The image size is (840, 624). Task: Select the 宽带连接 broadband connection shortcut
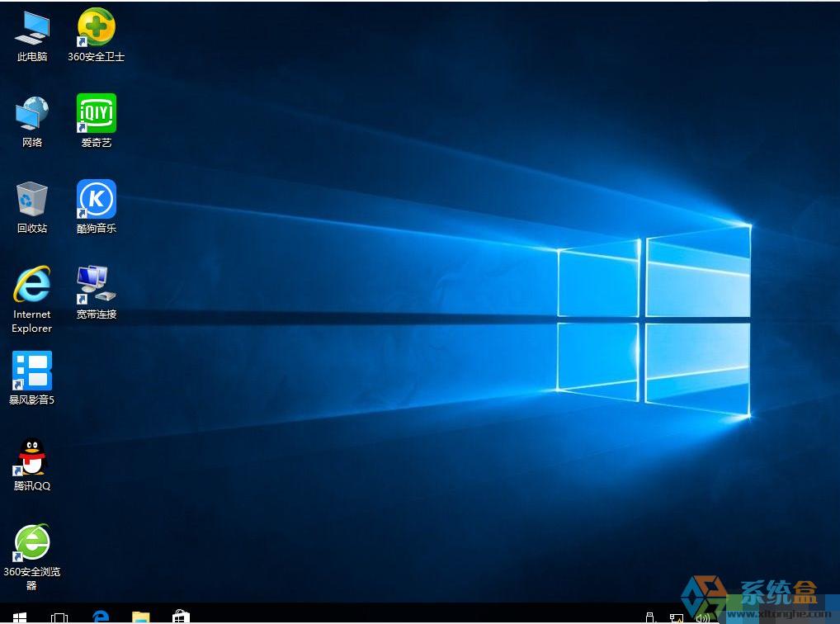coord(97,286)
